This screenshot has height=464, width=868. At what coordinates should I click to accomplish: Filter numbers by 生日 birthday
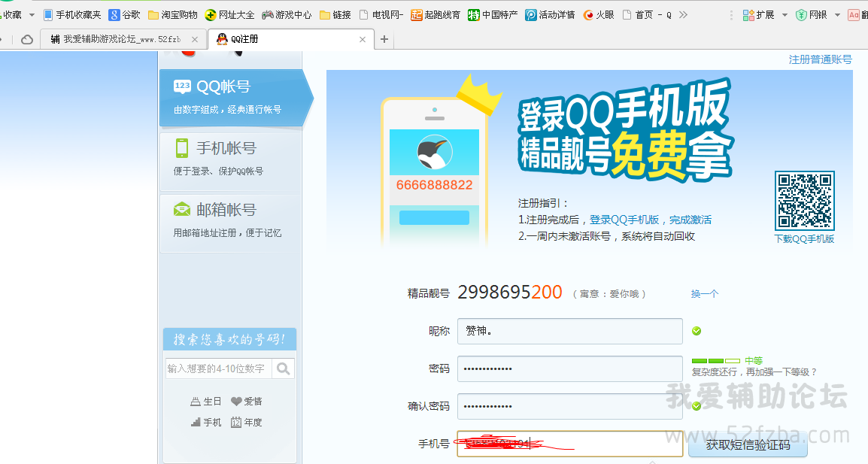(206, 402)
